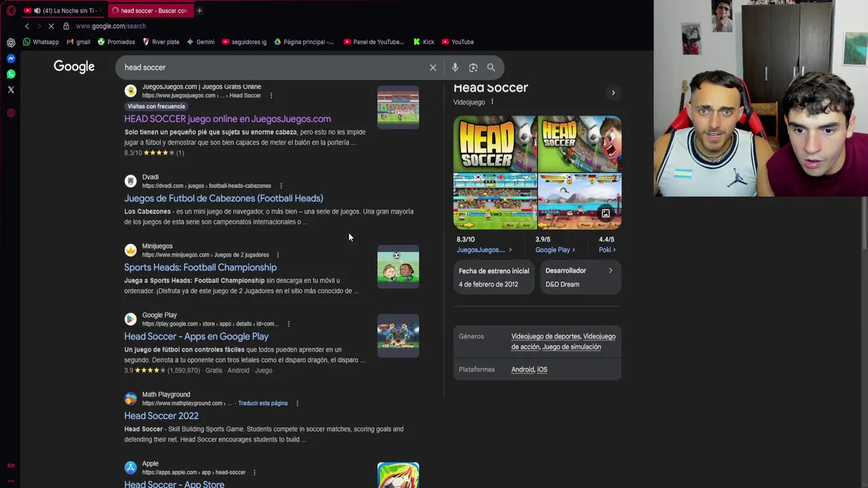The width and height of the screenshot is (868, 488).
Task: Open seguidores ig bookmark
Action: click(x=244, y=42)
